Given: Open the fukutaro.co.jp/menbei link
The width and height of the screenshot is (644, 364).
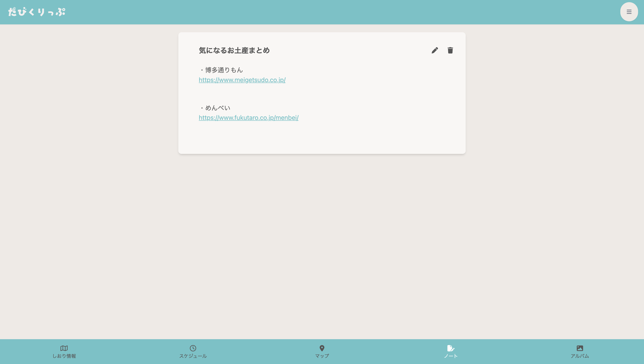Looking at the screenshot, I should (249, 118).
